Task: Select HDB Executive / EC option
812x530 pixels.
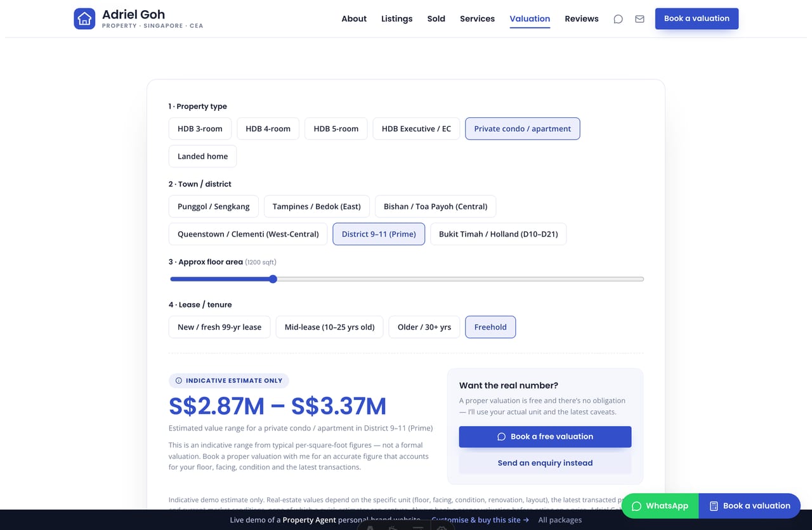Action: click(416, 129)
